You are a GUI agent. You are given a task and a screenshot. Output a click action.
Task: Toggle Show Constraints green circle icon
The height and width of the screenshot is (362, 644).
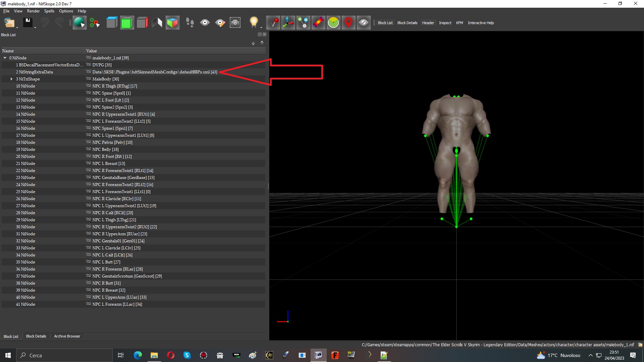(x=333, y=23)
